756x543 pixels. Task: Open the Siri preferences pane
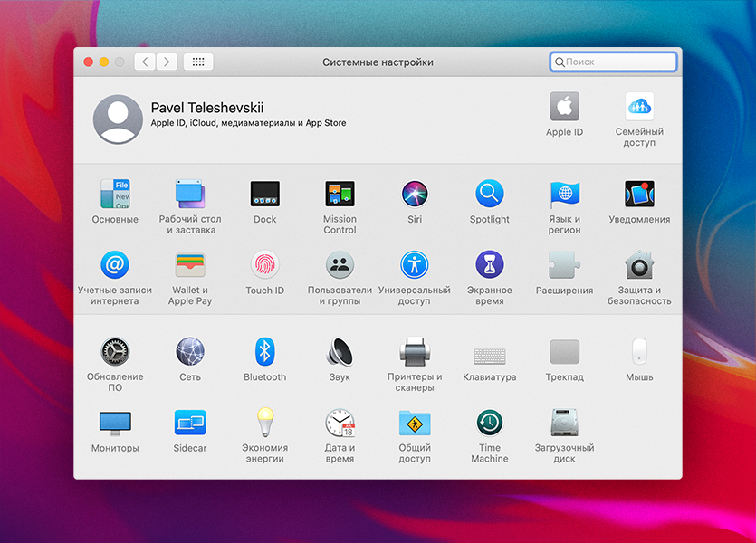pyautogui.click(x=415, y=195)
